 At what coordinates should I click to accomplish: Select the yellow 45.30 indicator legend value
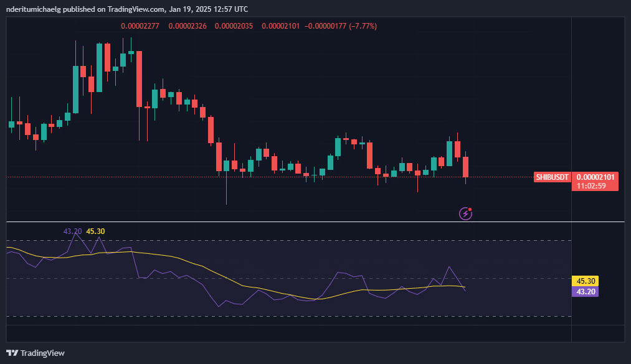[x=95, y=231]
